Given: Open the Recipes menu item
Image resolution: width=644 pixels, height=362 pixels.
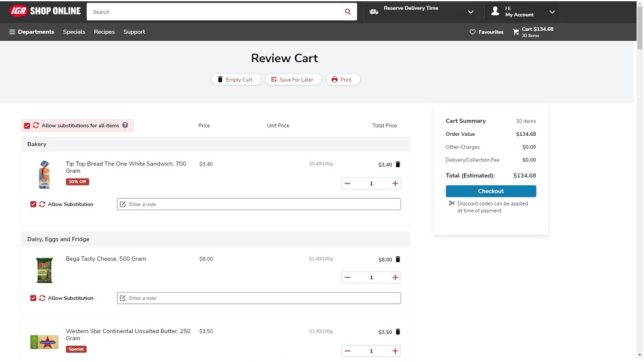Looking at the screenshot, I should pos(104,32).
